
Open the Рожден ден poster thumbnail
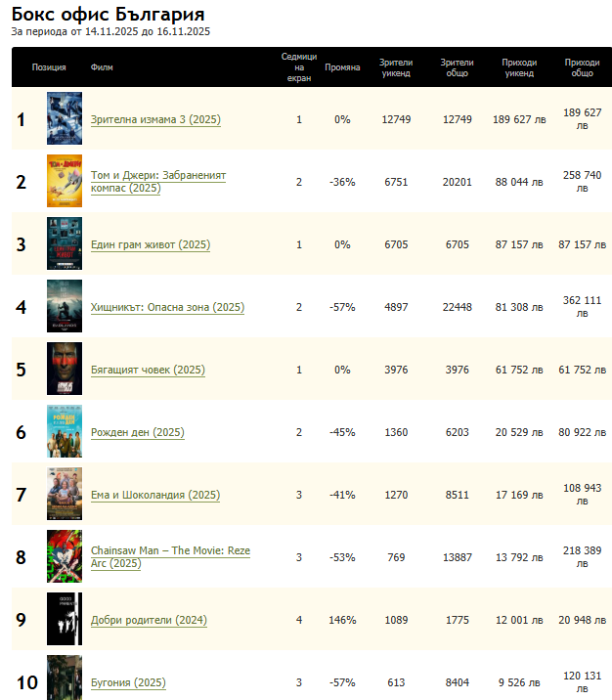(x=65, y=432)
